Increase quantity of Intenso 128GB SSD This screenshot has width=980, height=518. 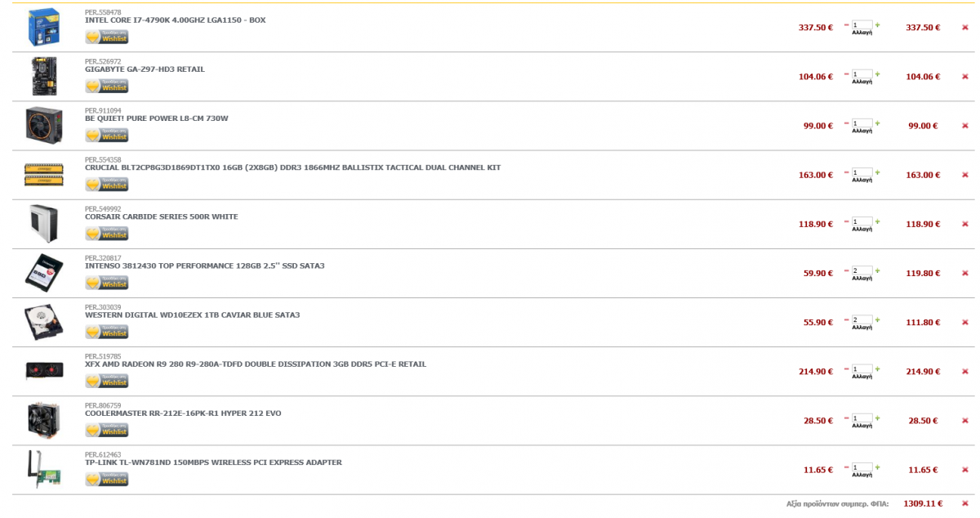pyautogui.click(x=878, y=270)
